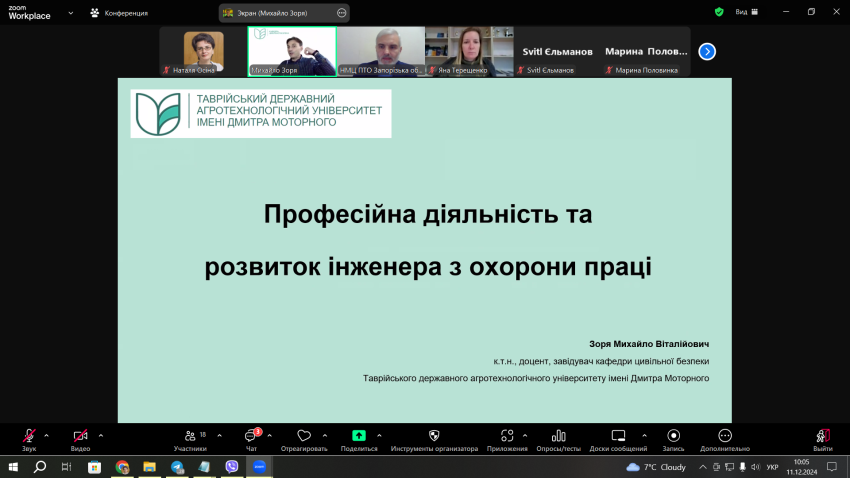
Task: Expand reactions options arrow next to Отреагировать
Action: [x=325, y=436]
